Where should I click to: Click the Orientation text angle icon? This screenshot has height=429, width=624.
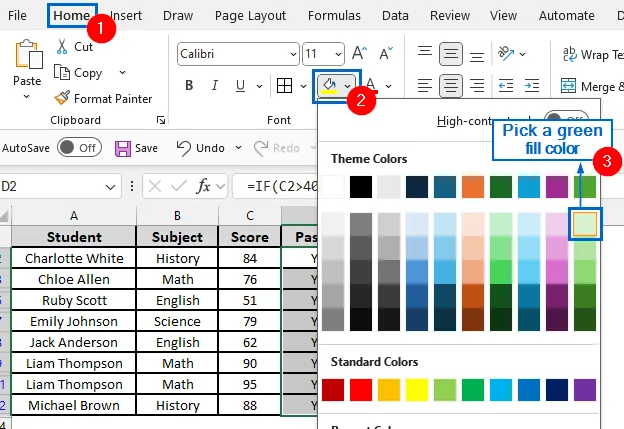tap(506, 53)
